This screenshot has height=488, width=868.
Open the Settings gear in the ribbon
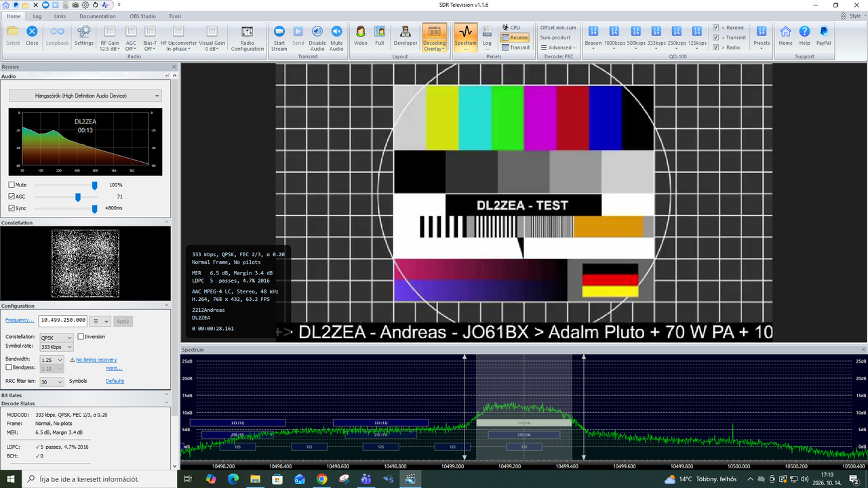(84, 36)
